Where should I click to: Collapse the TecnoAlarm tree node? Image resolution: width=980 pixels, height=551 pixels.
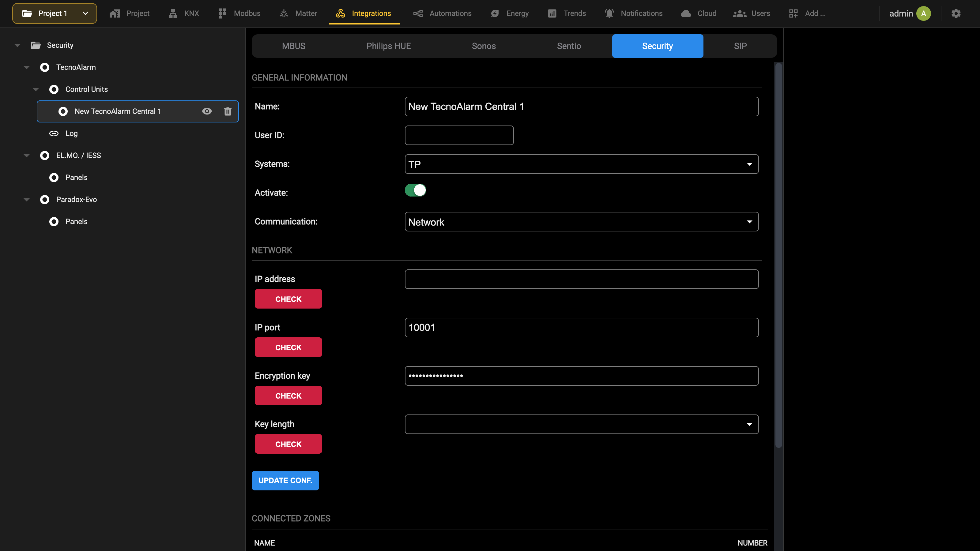tap(27, 67)
